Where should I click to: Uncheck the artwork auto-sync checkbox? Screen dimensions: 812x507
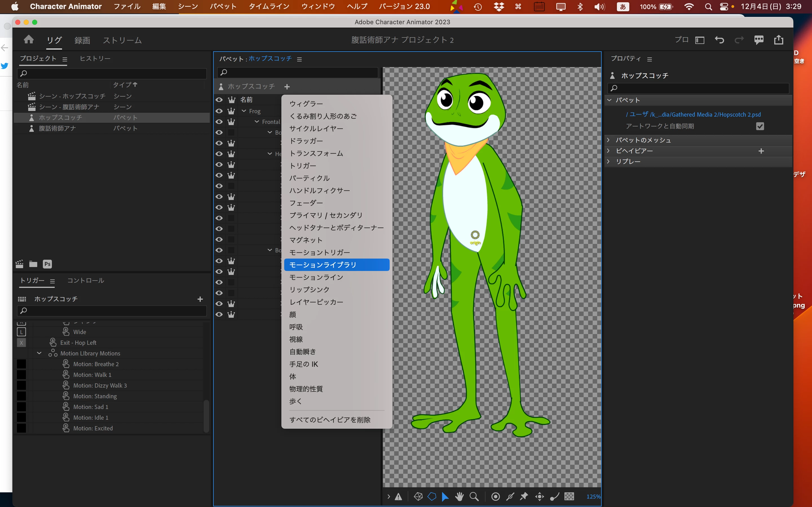pos(760,126)
